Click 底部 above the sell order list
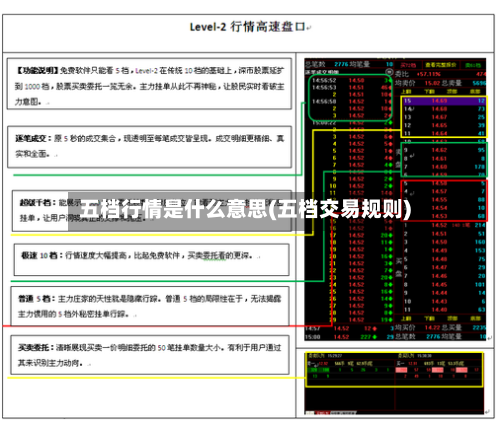 (x=475, y=91)
